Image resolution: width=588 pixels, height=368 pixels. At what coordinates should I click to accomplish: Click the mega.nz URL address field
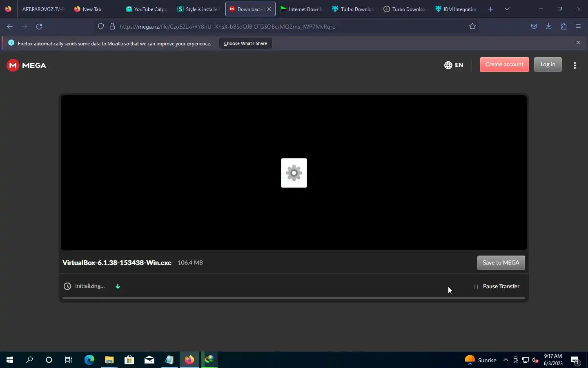click(286, 27)
